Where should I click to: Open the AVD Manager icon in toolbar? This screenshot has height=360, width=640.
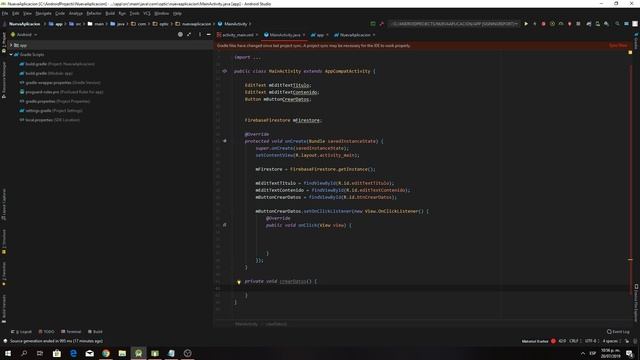point(598,24)
